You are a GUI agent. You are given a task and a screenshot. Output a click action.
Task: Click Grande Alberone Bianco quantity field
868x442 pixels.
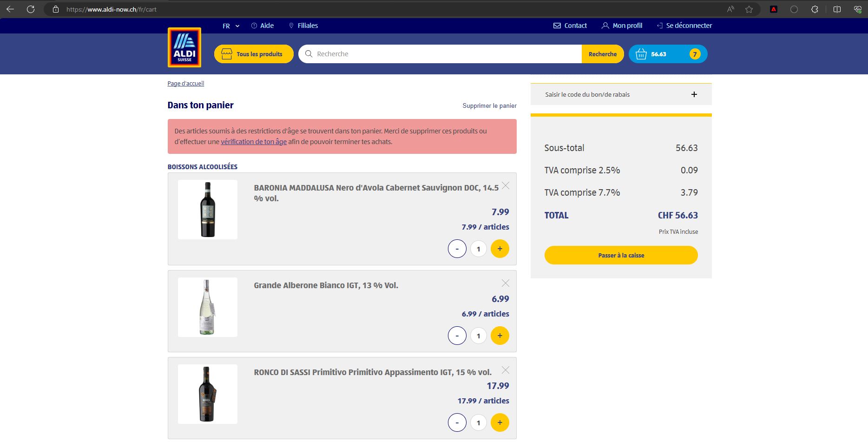(x=479, y=336)
